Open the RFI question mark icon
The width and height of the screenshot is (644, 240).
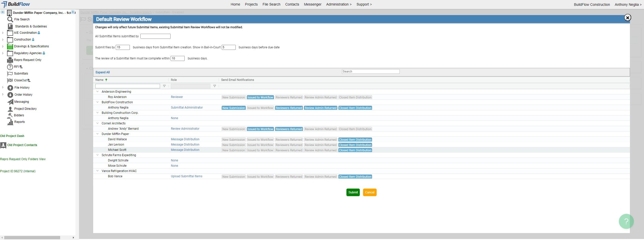coord(10,67)
